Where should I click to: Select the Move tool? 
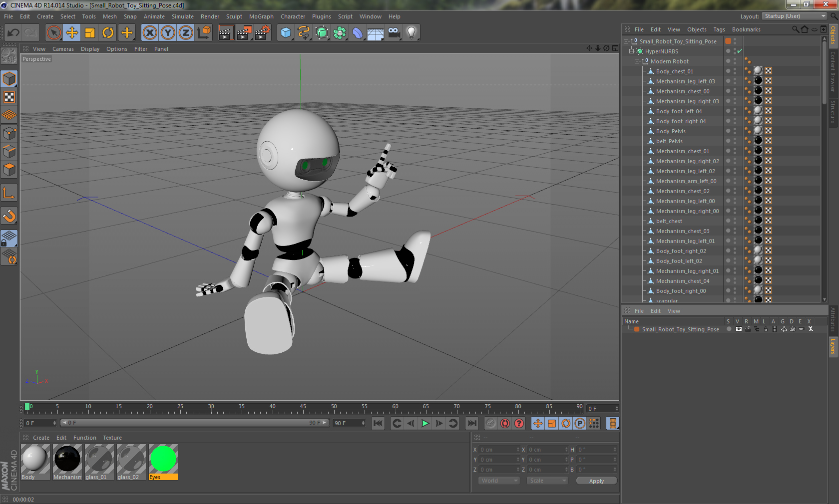[x=72, y=33]
